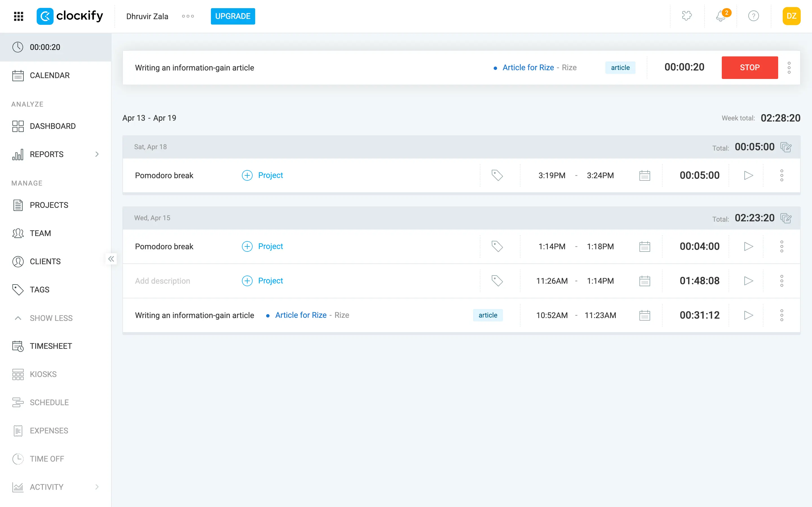Click the article tag on the running timer
The height and width of the screenshot is (507, 812).
[x=620, y=67]
